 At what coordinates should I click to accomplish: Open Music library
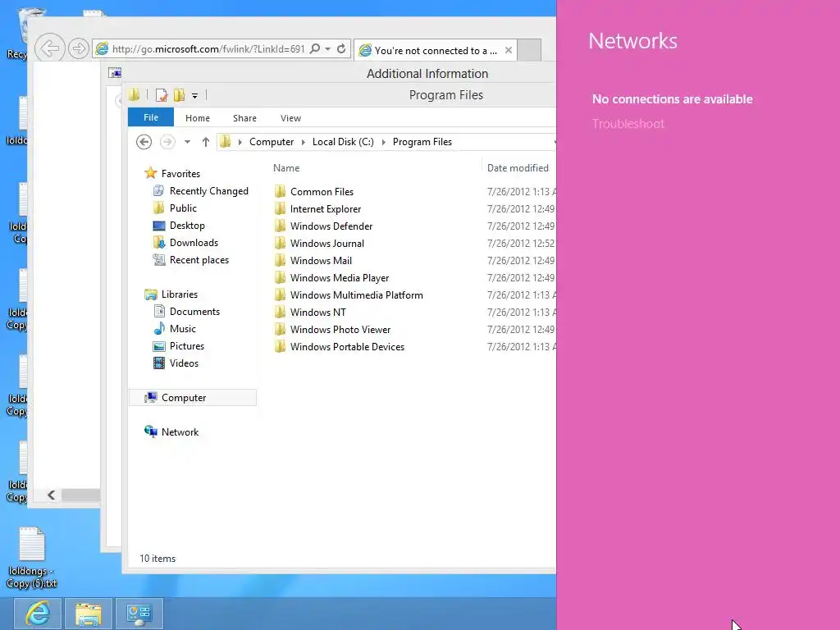click(x=183, y=328)
